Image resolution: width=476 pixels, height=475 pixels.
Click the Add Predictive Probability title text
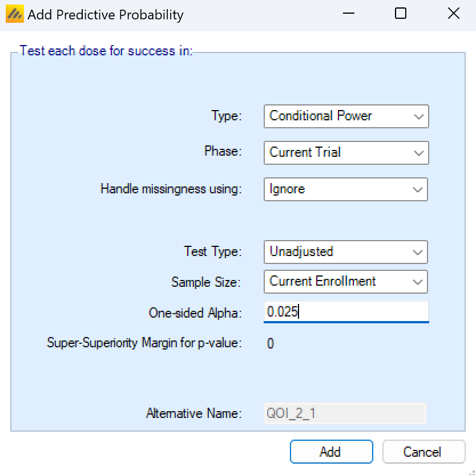(x=106, y=15)
